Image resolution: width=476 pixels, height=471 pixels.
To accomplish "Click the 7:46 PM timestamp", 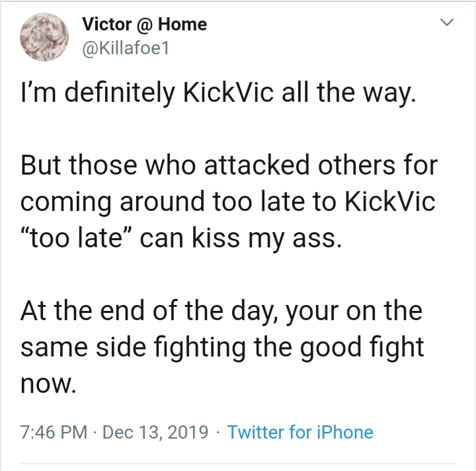I will coord(54,432).
